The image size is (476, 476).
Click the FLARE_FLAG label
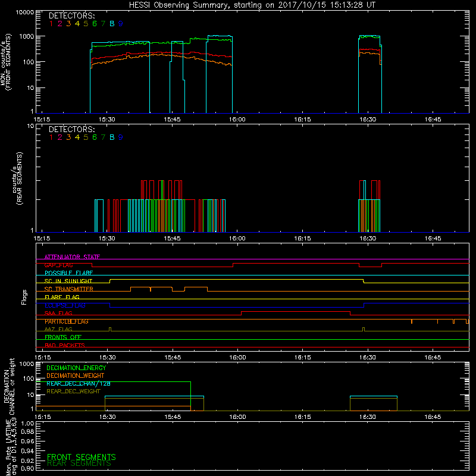point(62,297)
